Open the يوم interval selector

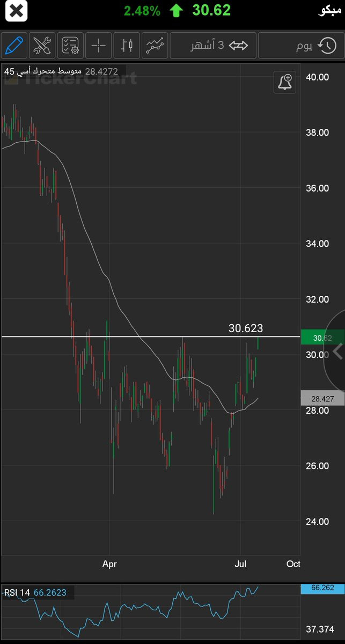coord(300,46)
